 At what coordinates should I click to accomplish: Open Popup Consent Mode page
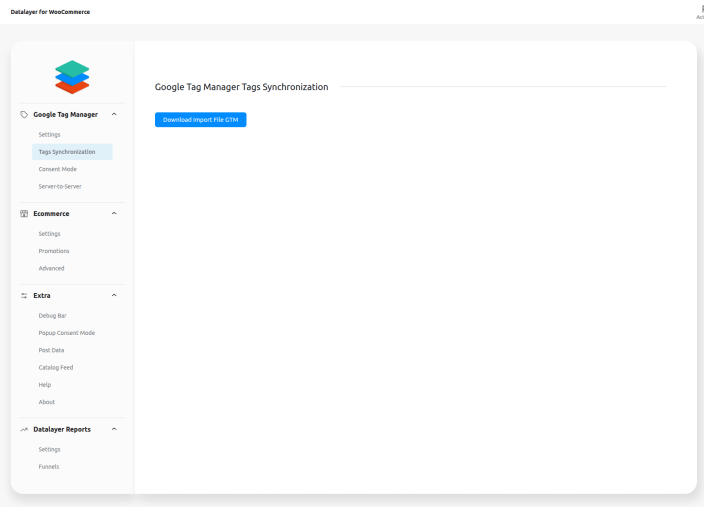pyautogui.click(x=67, y=333)
